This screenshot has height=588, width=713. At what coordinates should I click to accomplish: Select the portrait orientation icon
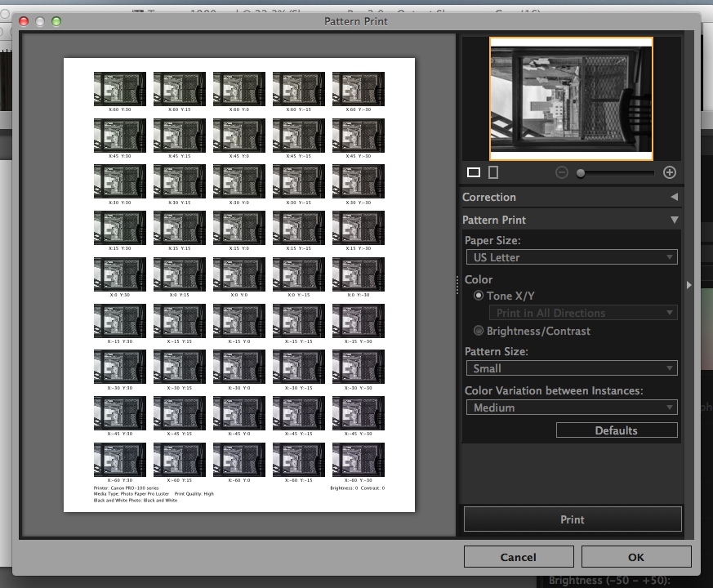pyautogui.click(x=492, y=172)
